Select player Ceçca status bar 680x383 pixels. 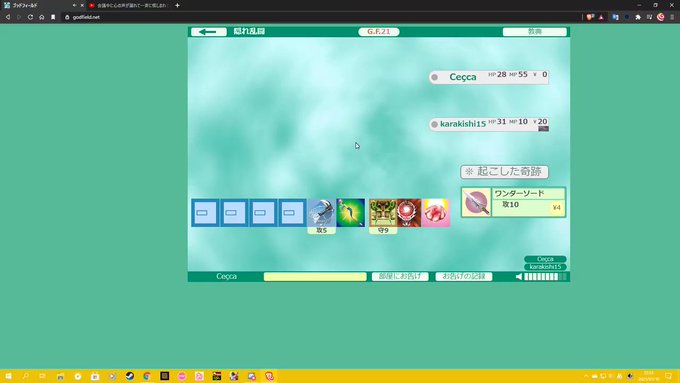pos(488,77)
